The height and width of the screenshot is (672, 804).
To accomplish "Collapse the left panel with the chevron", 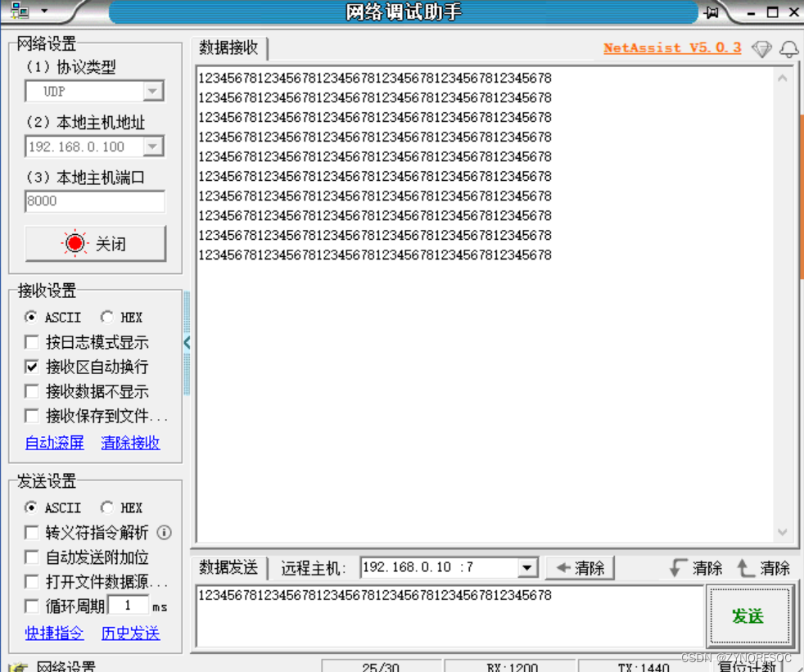I will (187, 343).
